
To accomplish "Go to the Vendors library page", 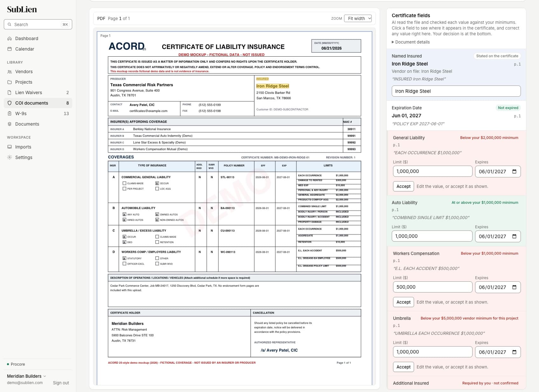I will tap(38, 72).
